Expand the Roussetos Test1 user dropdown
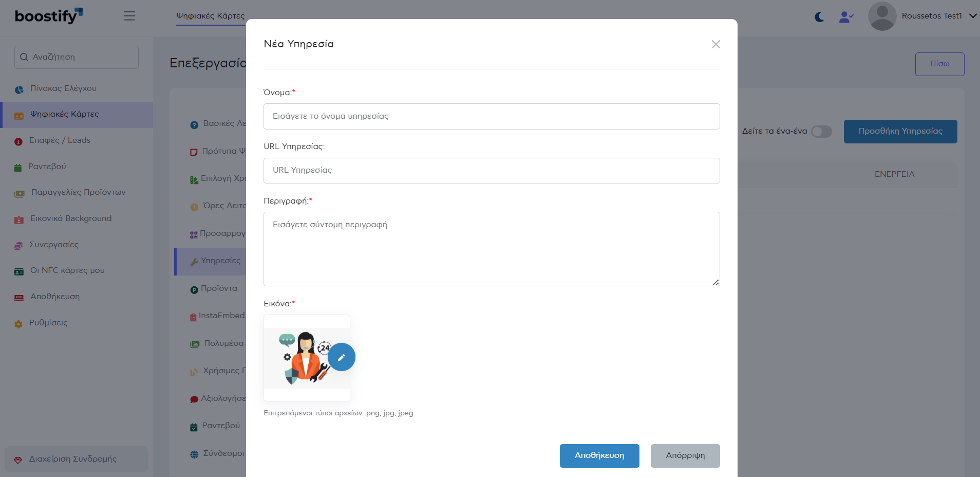 (x=972, y=16)
